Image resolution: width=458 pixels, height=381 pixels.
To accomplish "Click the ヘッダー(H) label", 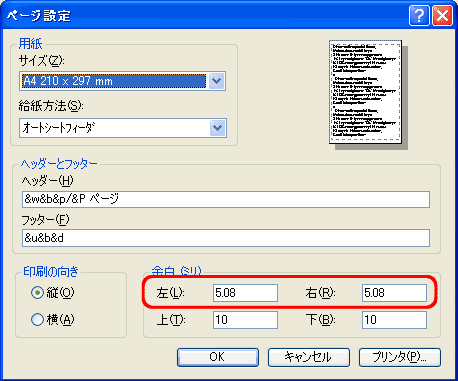I will (47, 181).
